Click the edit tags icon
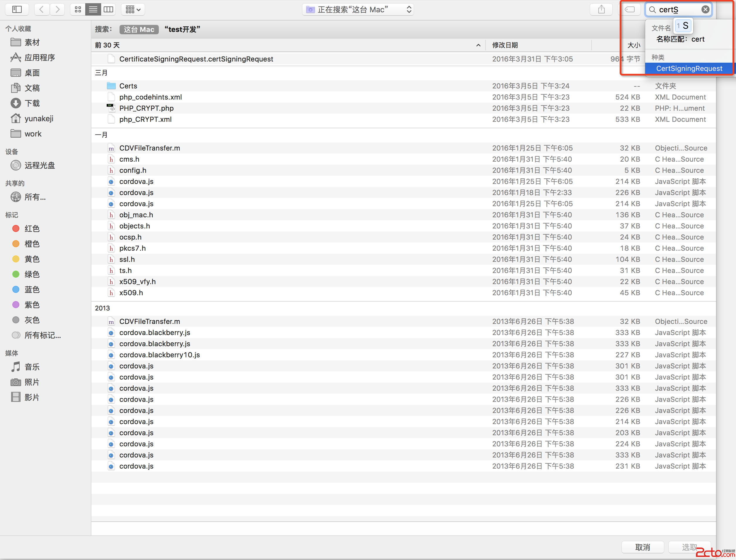The width and height of the screenshot is (736, 560). click(630, 9)
